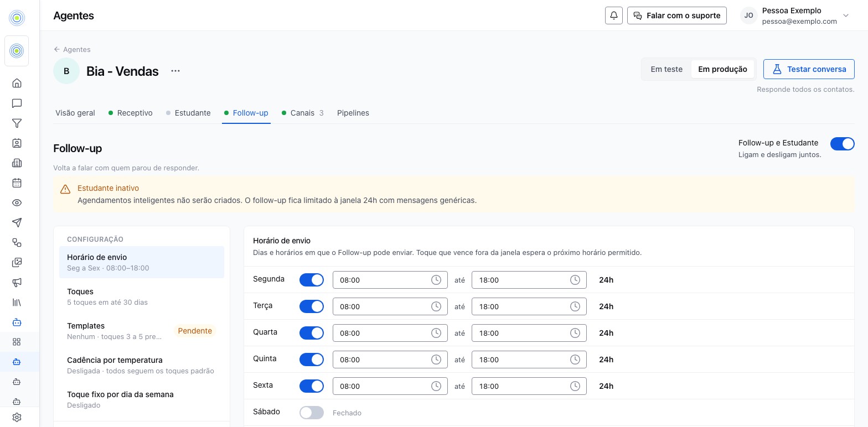
Task: Open the library books icon in sidebar
Action: point(17,302)
